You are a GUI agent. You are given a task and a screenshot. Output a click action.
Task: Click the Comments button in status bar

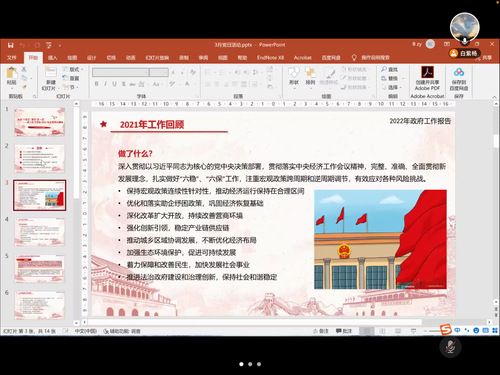pos(344,331)
